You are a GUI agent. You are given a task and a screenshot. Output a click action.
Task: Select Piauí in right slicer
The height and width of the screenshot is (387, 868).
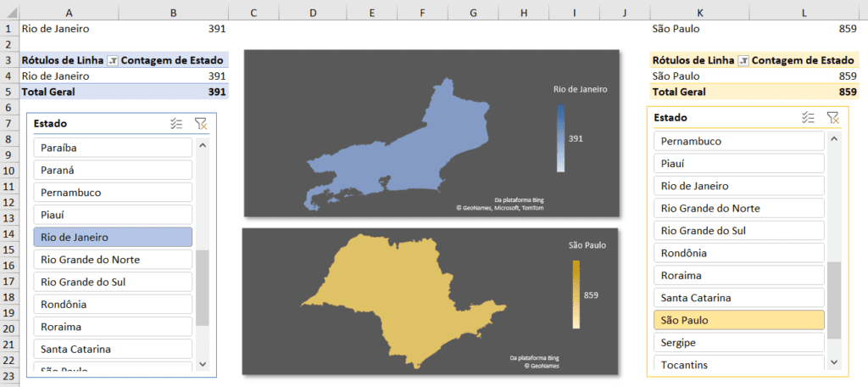point(739,164)
